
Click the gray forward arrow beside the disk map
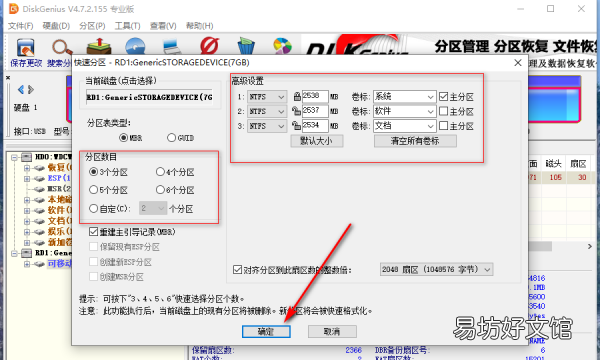[31, 90]
